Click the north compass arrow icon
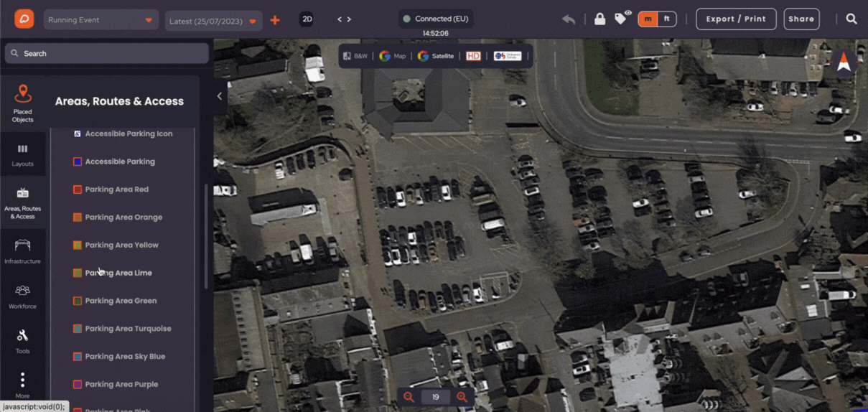This screenshot has width=868, height=412. [844, 64]
